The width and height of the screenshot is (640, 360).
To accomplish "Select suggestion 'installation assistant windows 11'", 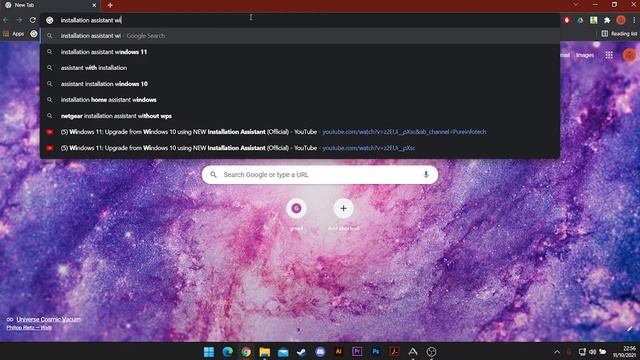I will 300,52.
